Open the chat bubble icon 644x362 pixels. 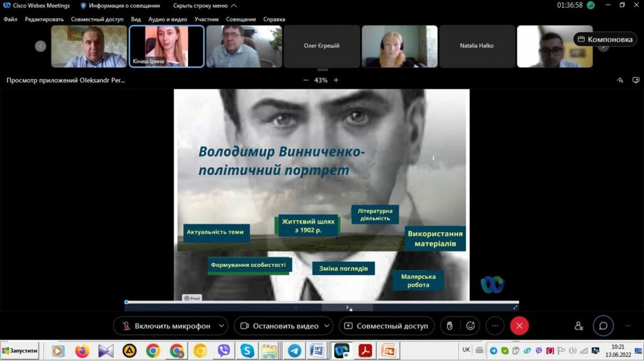point(603,326)
